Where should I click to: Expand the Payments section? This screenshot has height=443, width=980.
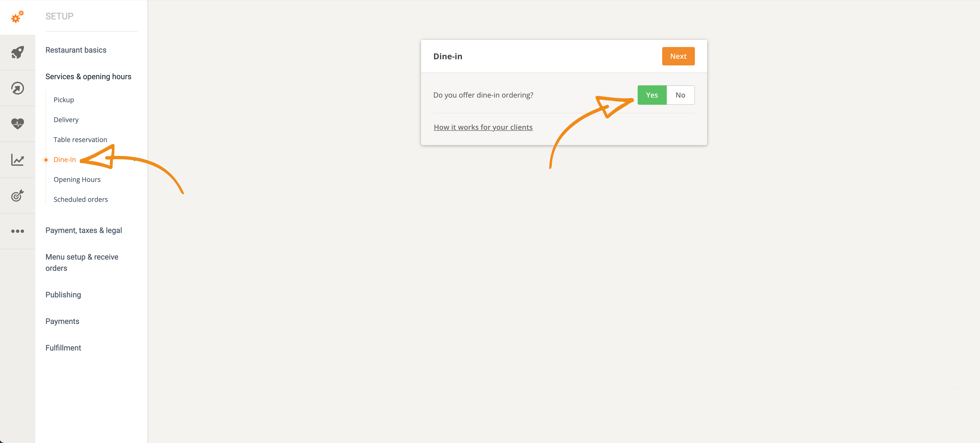coord(62,321)
